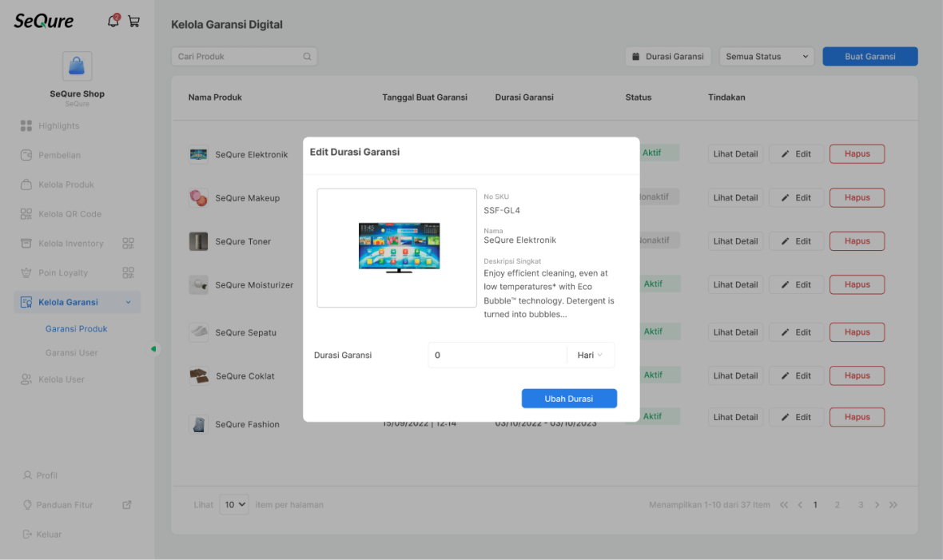Select Garansi User submenu

click(x=72, y=353)
